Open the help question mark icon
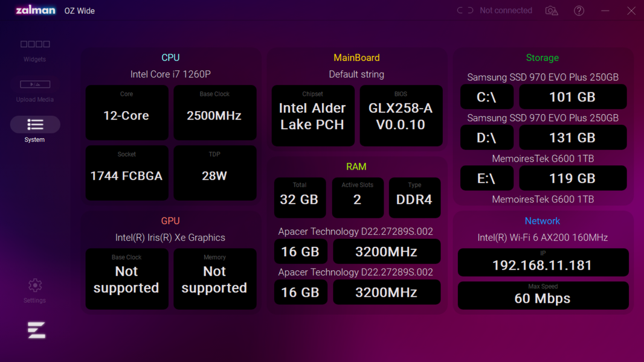 click(x=579, y=11)
